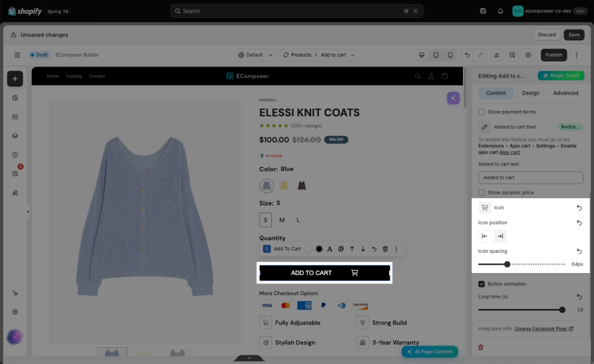This screenshot has width=594, height=364.
Task: Open Catalog link in store navigation
Action: point(74,76)
